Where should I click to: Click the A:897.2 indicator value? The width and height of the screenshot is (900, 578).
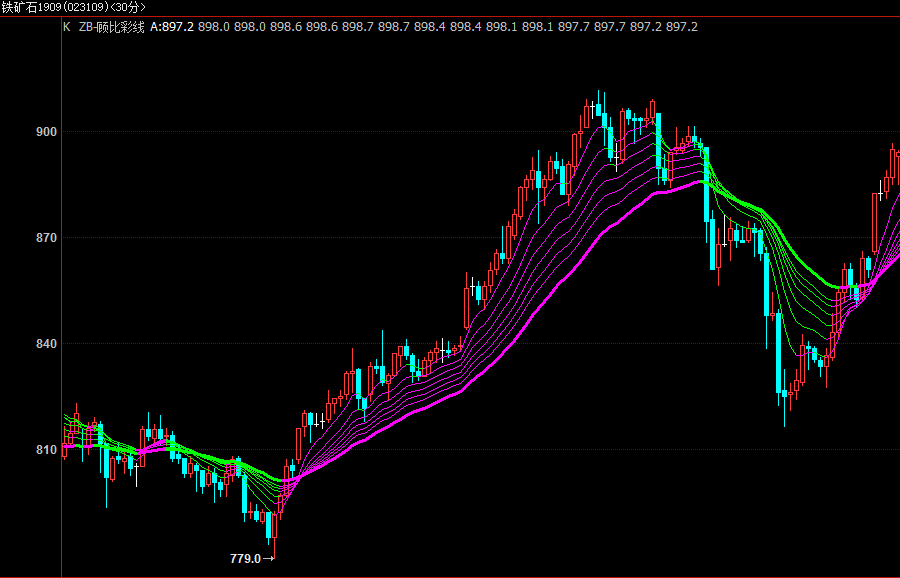point(172,27)
